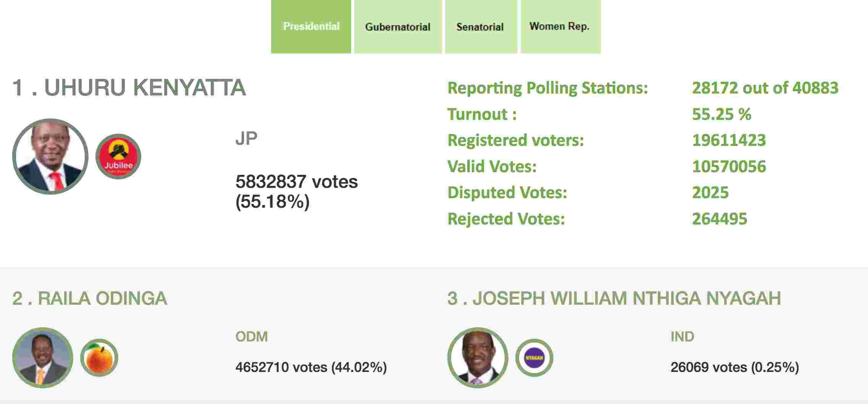Click the ODM party abbreviation label
868x404 pixels.
point(252,336)
